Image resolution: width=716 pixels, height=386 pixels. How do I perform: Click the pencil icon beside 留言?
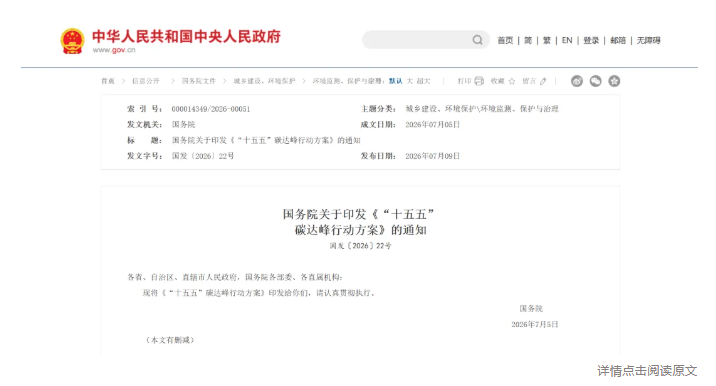[x=543, y=81]
